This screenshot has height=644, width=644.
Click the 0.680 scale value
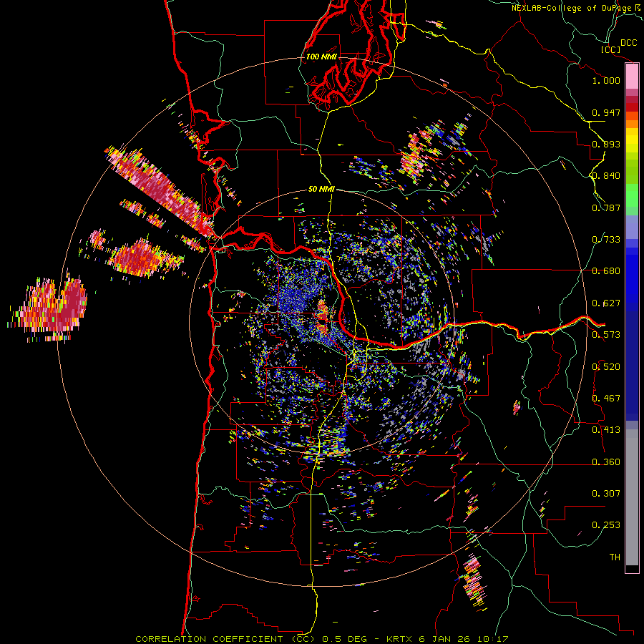pyautogui.click(x=606, y=271)
